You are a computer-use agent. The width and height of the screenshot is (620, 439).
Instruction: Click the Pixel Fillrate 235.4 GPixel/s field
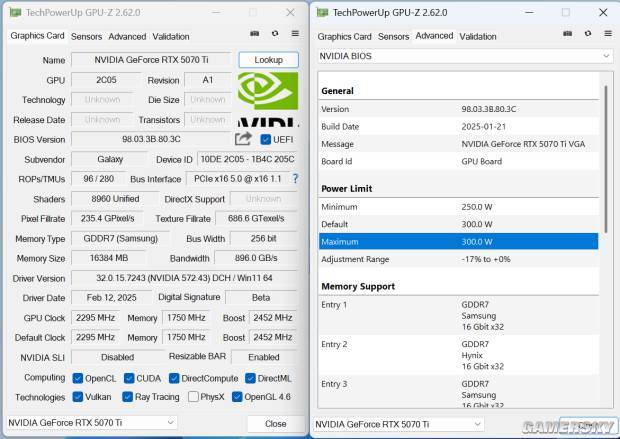coord(107,218)
